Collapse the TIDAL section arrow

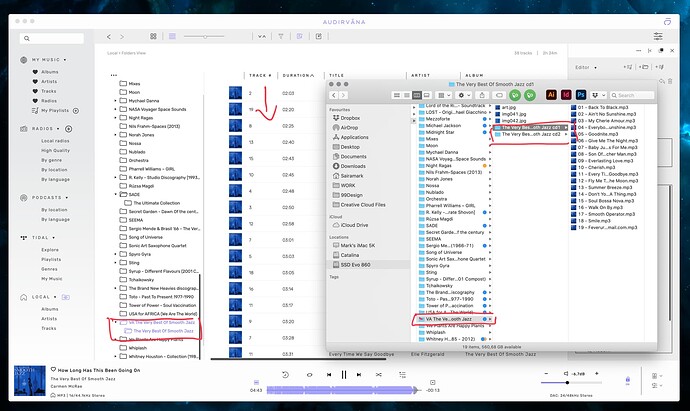(x=54, y=238)
